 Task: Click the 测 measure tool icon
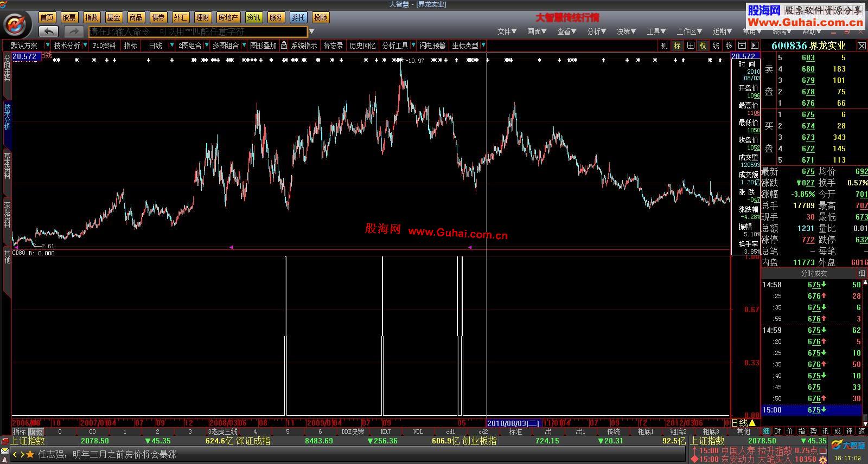coord(664,46)
